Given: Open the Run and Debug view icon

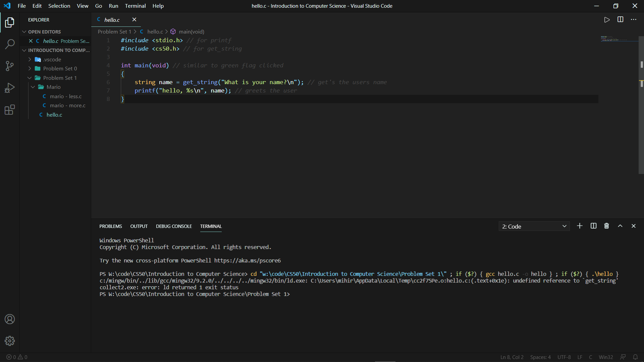Looking at the screenshot, I should (x=10, y=88).
